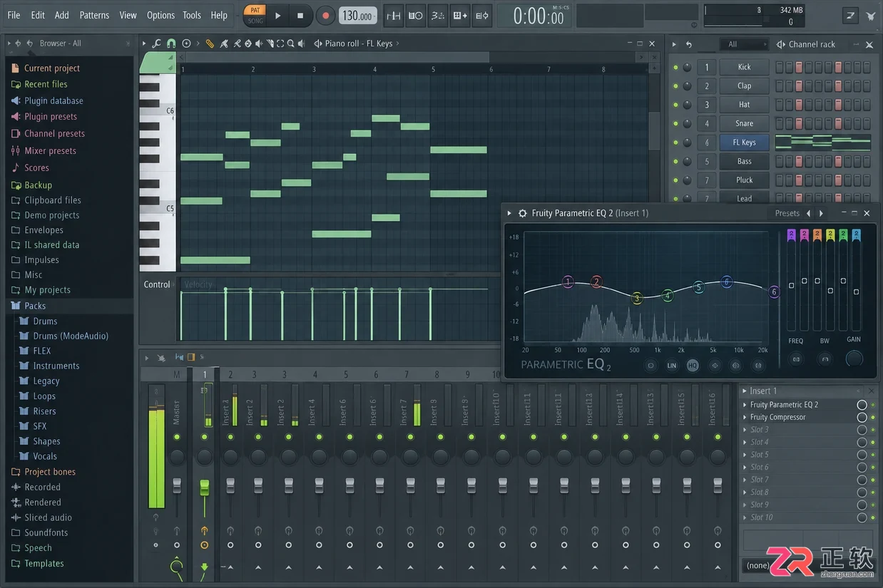The image size is (883, 588).
Task: Click the Hat channel button
Action: (x=744, y=105)
